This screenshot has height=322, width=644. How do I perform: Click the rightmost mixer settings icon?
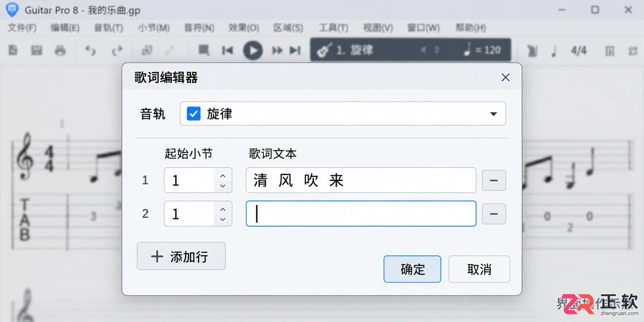pyautogui.click(x=633, y=51)
